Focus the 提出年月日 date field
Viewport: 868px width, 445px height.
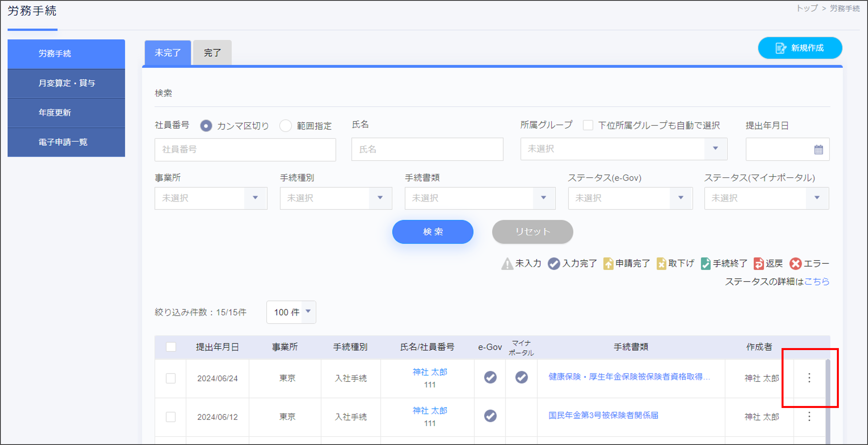[787, 149]
